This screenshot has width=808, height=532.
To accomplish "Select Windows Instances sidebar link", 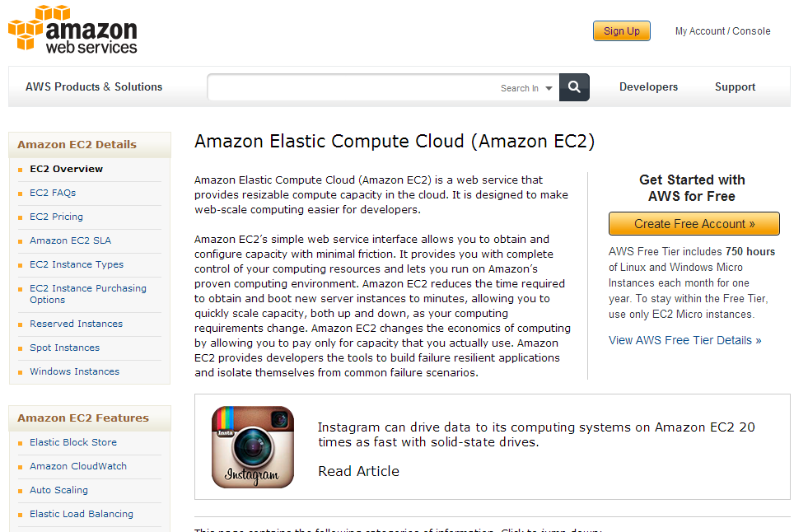I will click(x=74, y=371).
